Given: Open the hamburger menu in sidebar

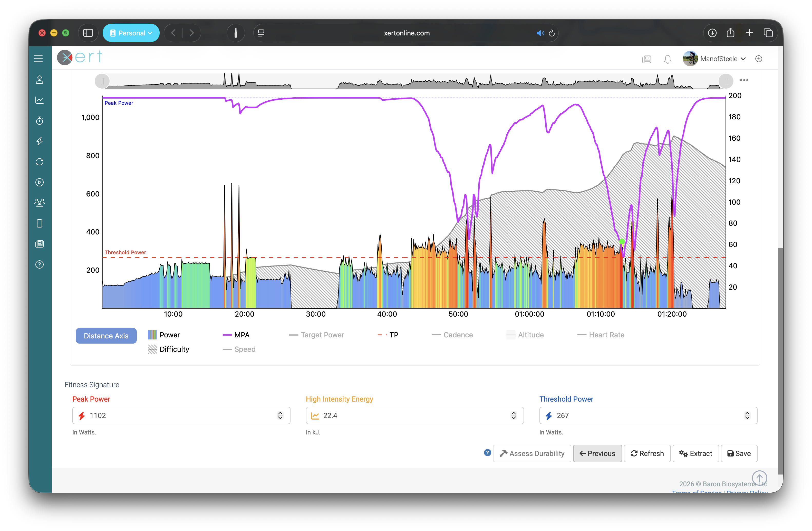Looking at the screenshot, I should [38, 59].
